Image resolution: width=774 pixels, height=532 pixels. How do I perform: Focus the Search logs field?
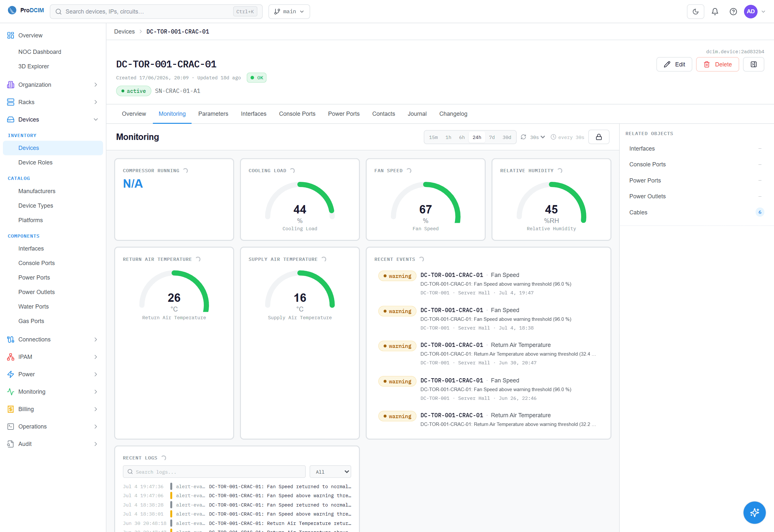point(214,472)
